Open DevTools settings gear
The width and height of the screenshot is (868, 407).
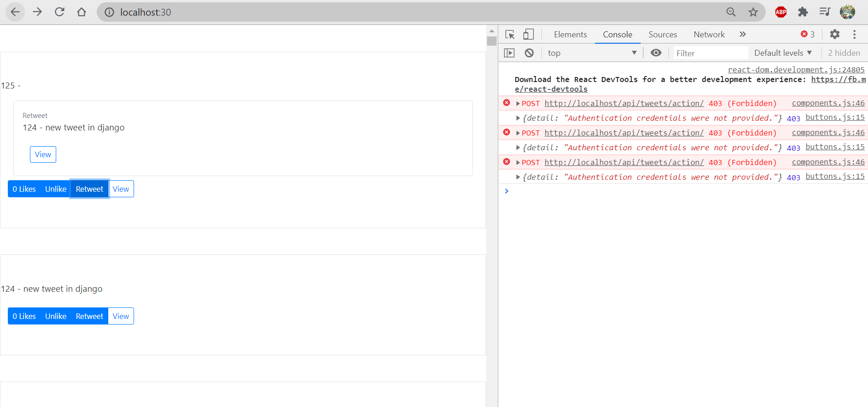click(834, 34)
